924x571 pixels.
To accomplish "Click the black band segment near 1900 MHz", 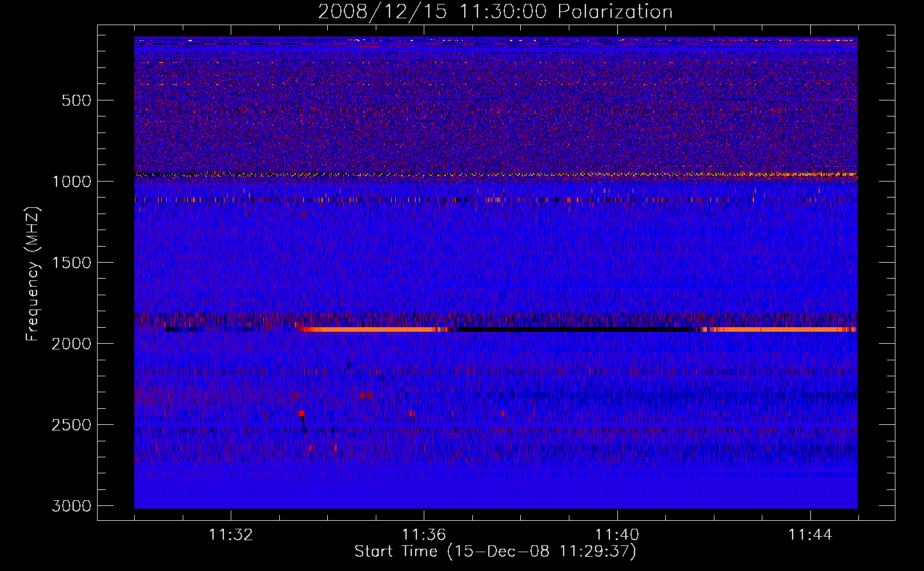I will click(574, 329).
